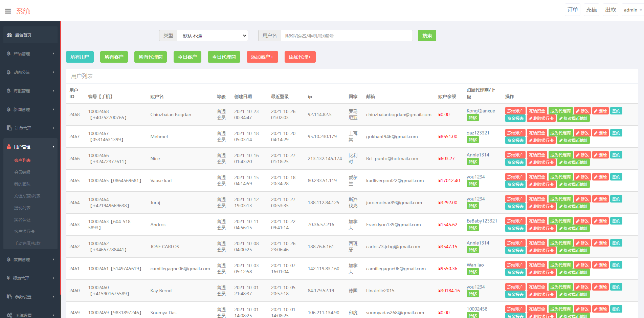Click the gear icon next to 参数设置
The width and height of the screenshot is (644, 318).
point(8,297)
